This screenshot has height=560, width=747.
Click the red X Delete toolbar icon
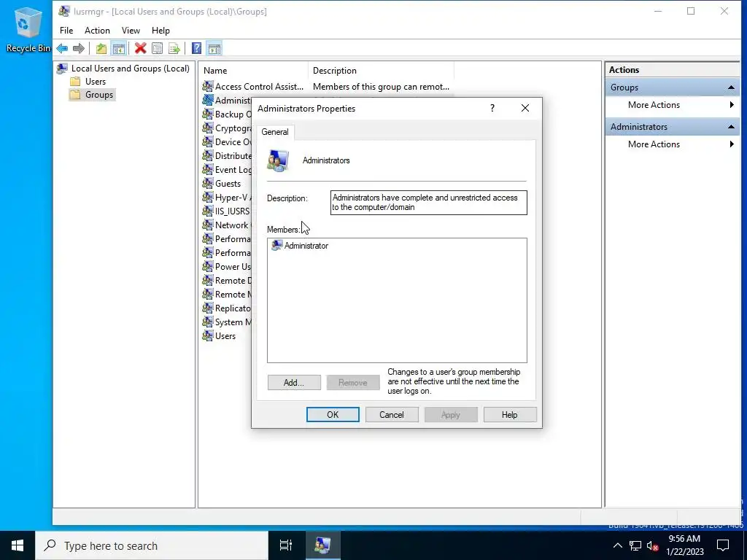(x=140, y=48)
